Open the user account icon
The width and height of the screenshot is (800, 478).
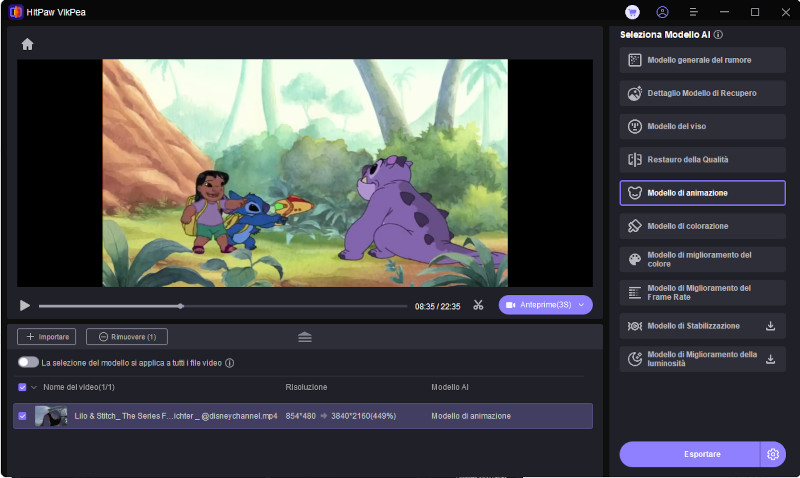point(662,12)
